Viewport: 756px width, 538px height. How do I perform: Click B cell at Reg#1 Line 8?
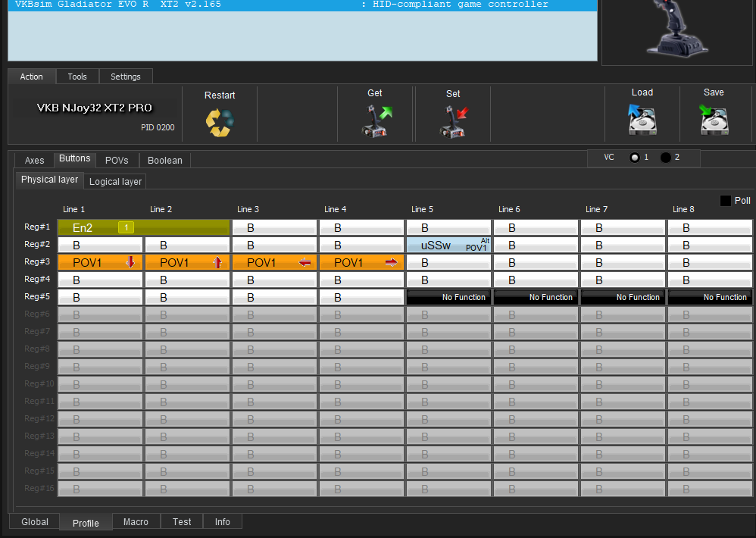click(711, 227)
